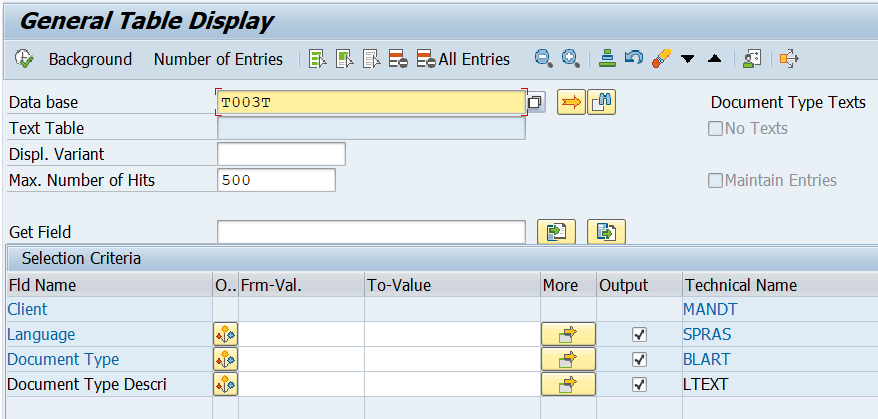Click the To-Value cell for Document Type
878x419 pixels.
pyautogui.click(x=452, y=359)
